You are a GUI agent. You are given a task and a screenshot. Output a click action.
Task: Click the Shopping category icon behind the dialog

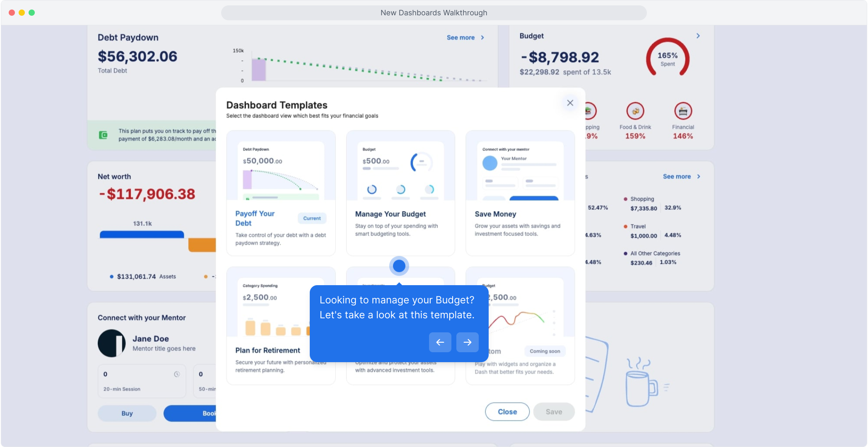click(x=591, y=111)
